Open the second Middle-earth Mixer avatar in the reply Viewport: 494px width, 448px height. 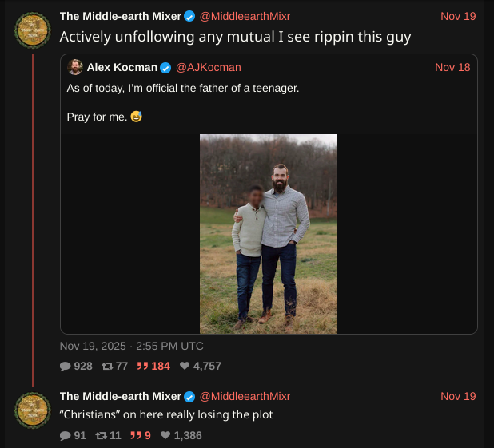click(x=34, y=410)
